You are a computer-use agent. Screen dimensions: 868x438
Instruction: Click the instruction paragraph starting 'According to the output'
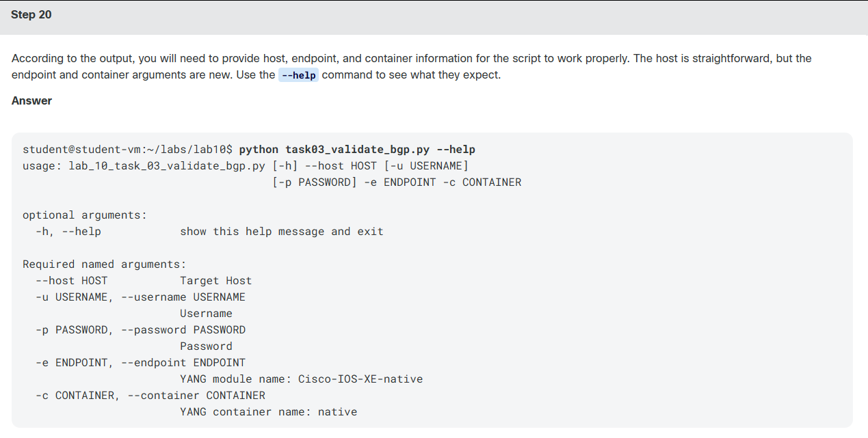(x=412, y=66)
